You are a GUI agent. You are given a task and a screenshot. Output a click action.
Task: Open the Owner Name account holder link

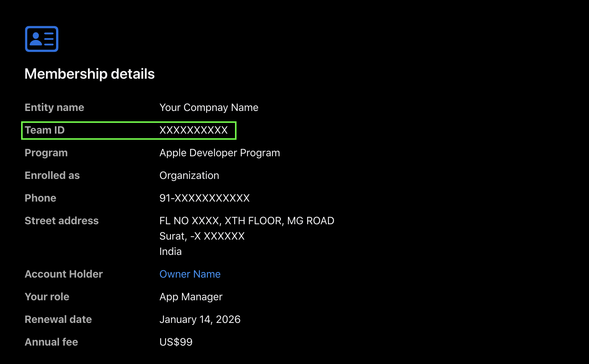pos(190,274)
